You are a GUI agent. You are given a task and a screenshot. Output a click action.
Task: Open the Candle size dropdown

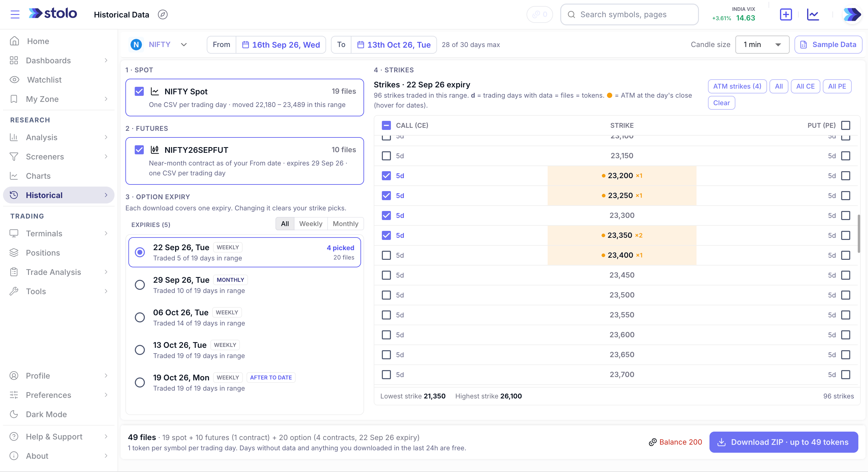pos(762,45)
